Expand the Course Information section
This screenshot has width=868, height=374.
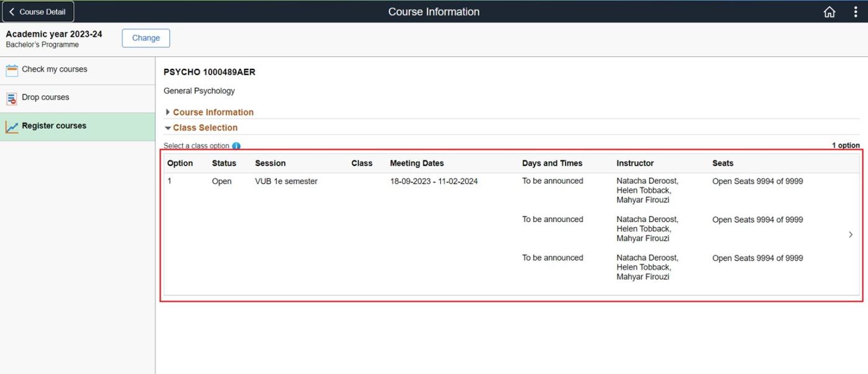pos(213,112)
